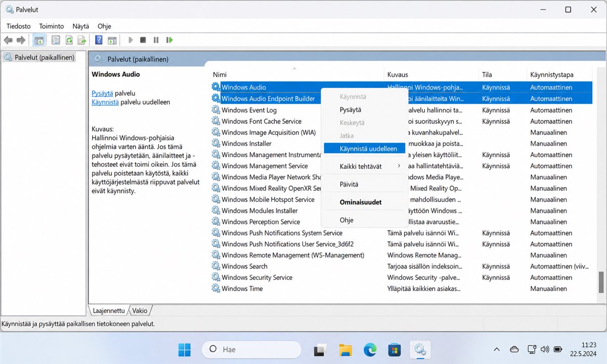Select Windows Image Acquisition (WIA) service
The width and height of the screenshot is (607, 364).
click(x=402, y=132)
